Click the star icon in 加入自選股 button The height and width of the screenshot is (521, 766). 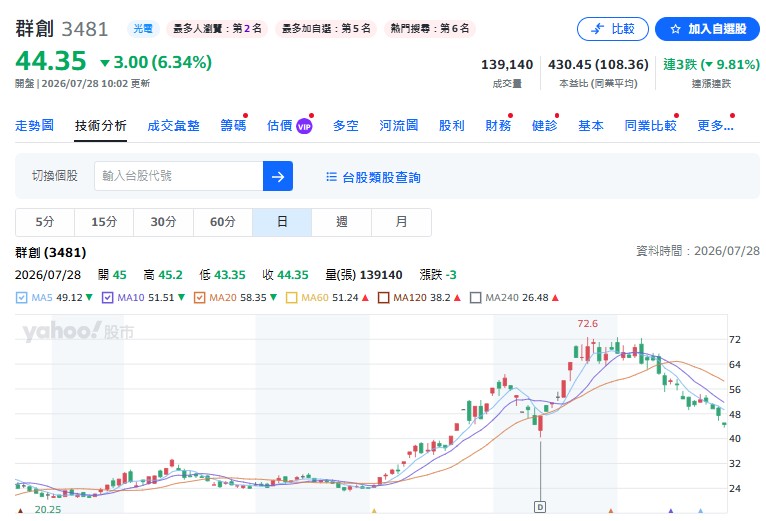[x=676, y=29]
